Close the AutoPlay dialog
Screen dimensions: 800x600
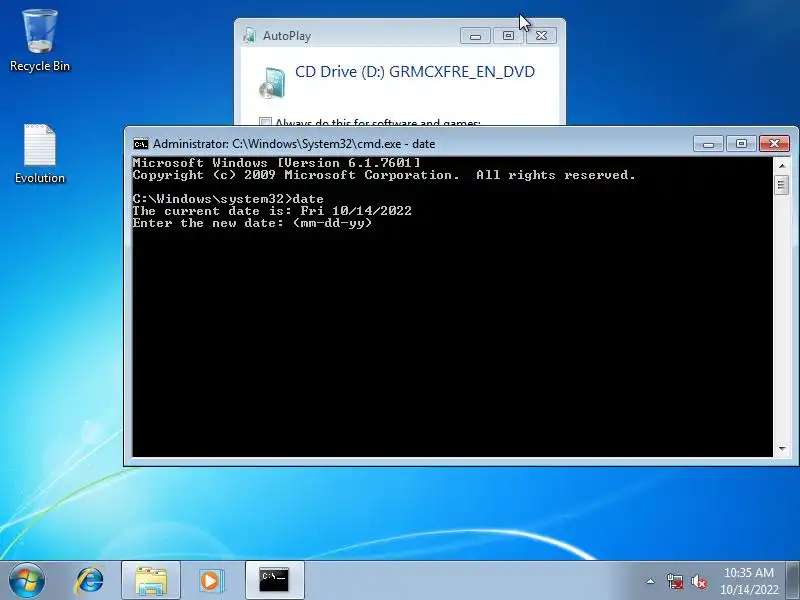point(541,36)
